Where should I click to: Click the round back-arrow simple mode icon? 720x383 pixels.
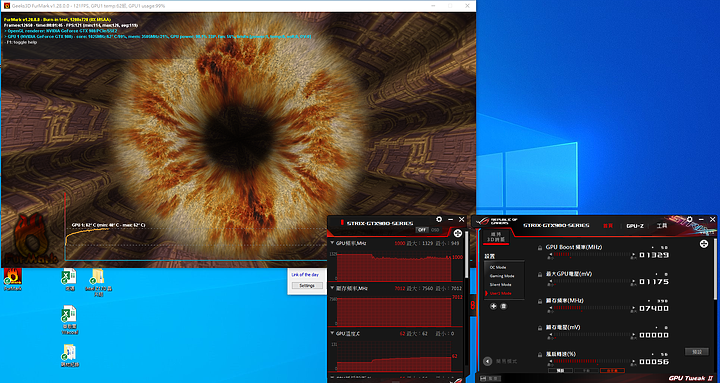(x=487, y=361)
